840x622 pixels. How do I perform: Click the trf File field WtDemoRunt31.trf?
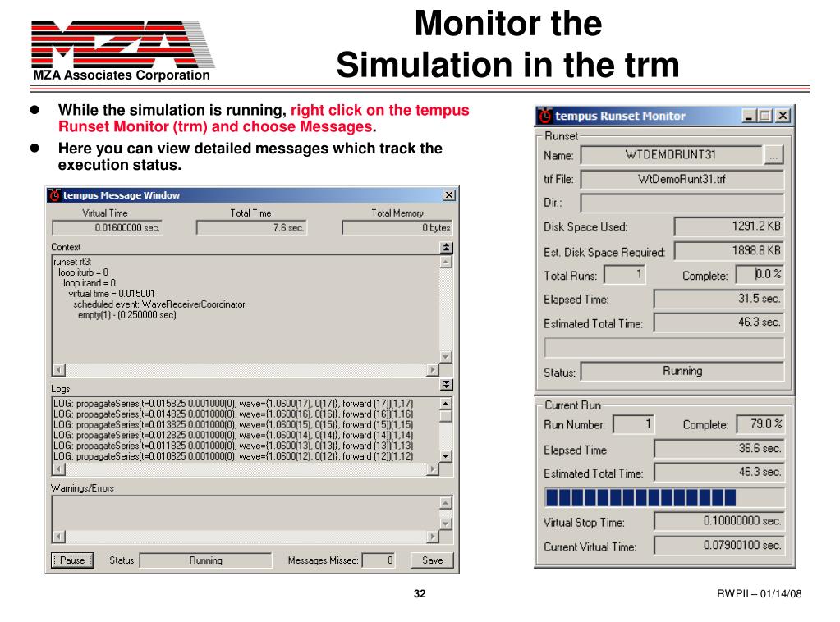click(682, 180)
